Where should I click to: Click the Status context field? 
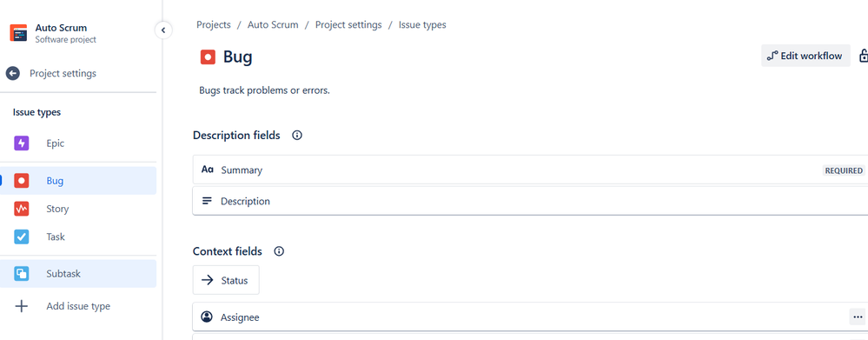[x=226, y=280]
